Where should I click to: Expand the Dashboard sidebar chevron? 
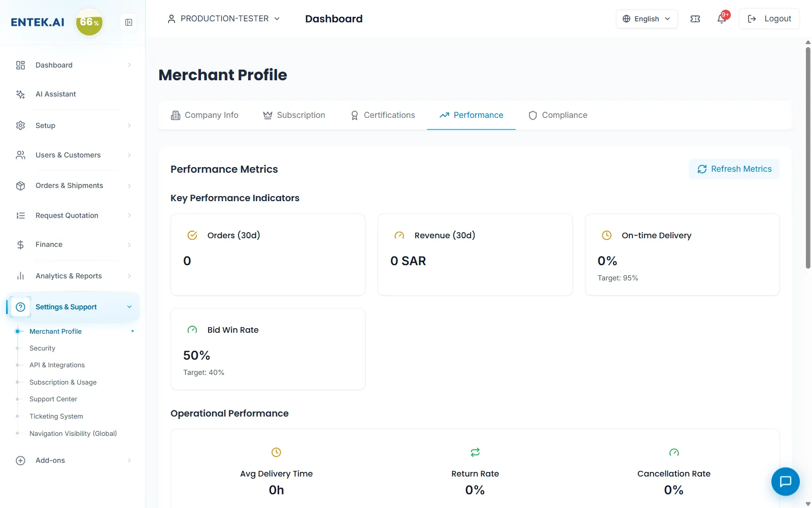click(129, 65)
